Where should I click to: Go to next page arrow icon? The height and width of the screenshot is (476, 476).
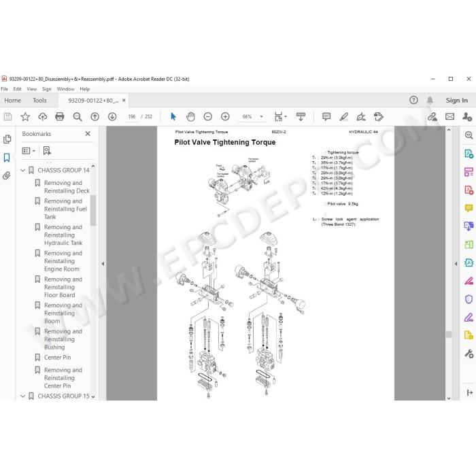pos(112,116)
